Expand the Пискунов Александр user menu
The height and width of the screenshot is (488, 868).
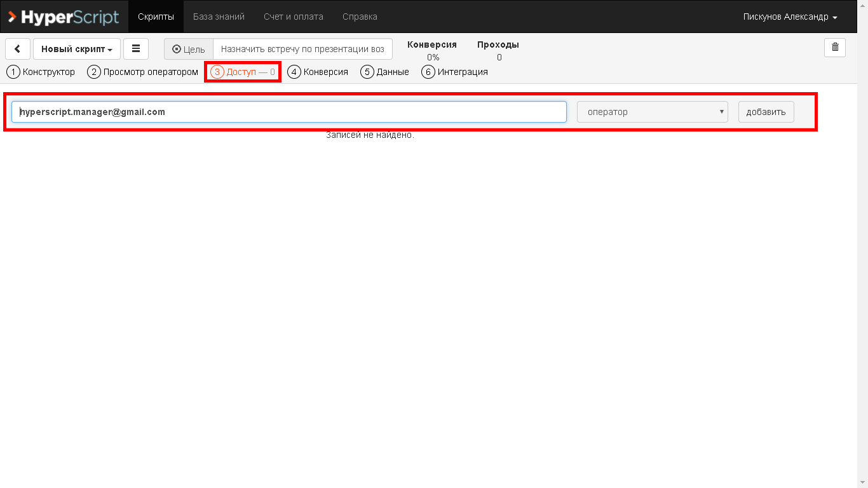pos(790,17)
